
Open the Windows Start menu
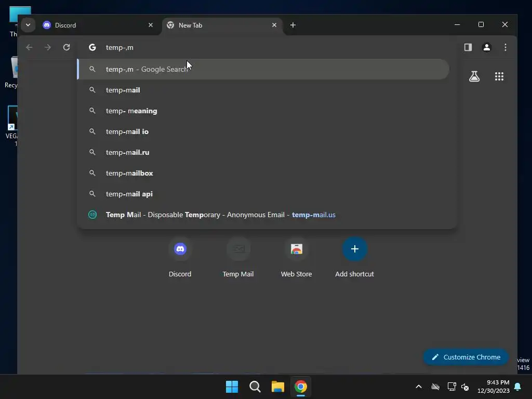[232, 387]
